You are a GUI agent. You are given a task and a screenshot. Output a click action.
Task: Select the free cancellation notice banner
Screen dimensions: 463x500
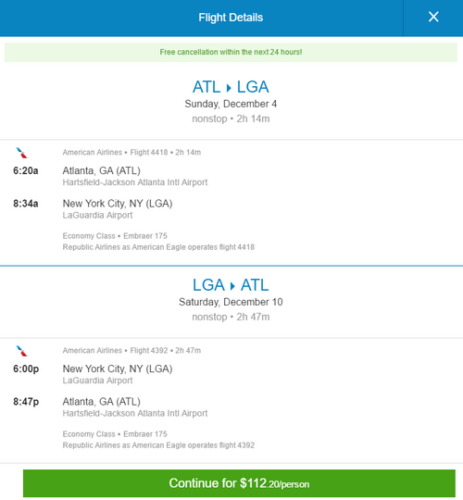[231, 52]
